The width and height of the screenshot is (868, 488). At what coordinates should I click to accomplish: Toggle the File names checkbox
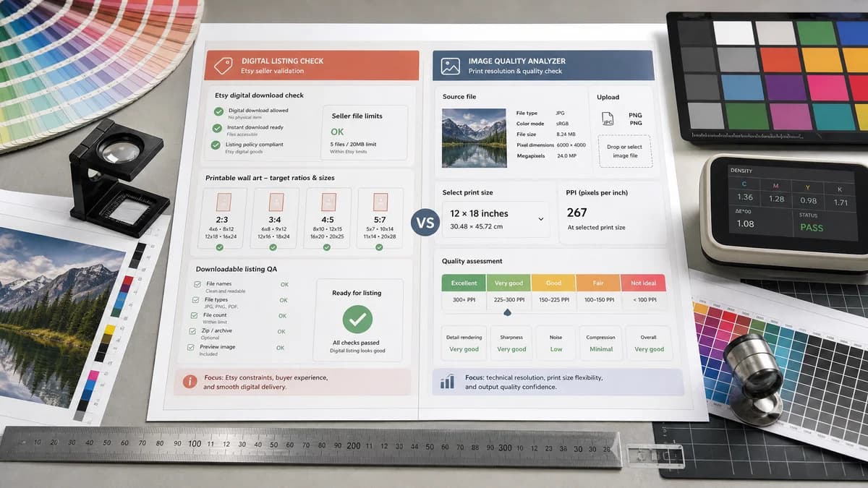click(x=197, y=285)
